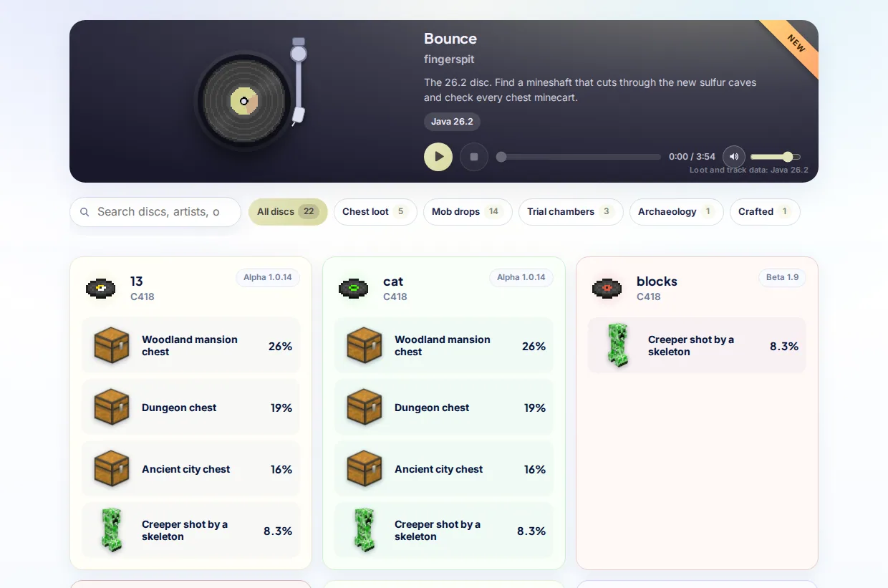Click the Java 26.2 version badge

pos(452,122)
